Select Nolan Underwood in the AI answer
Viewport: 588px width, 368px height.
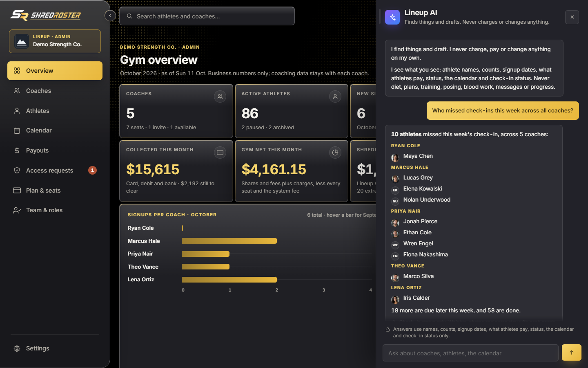pyautogui.click(x=427, y=200)
